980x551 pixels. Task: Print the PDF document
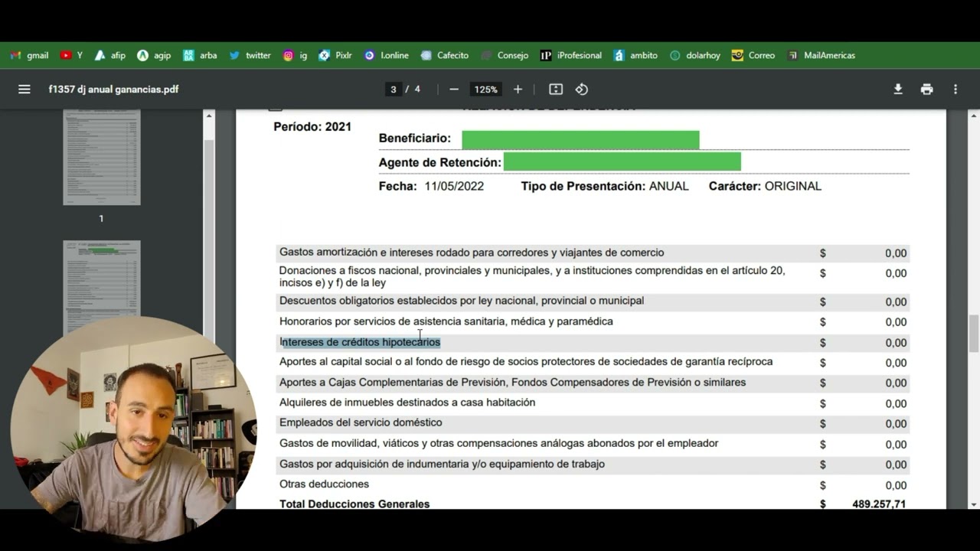(x=927, y=90)
